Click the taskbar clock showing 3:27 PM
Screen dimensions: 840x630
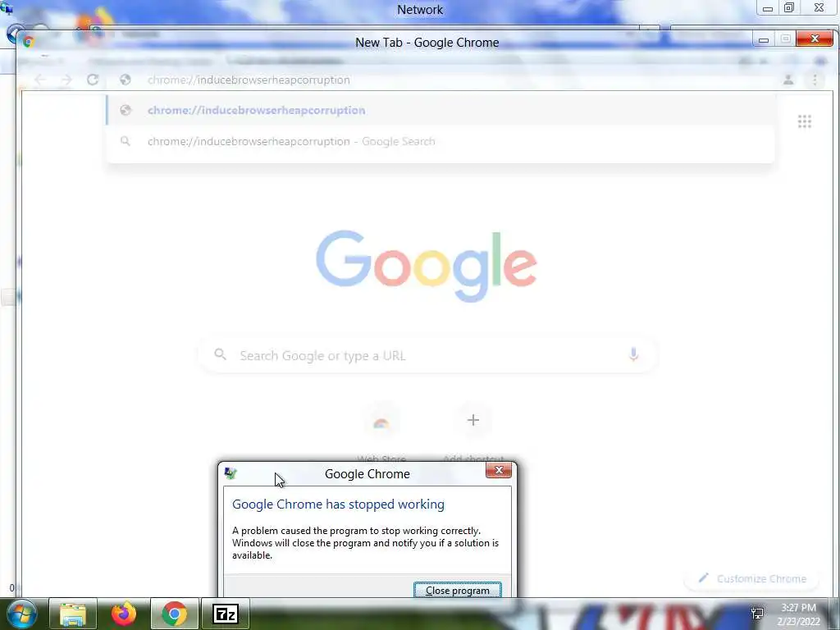tap(798, 614)
